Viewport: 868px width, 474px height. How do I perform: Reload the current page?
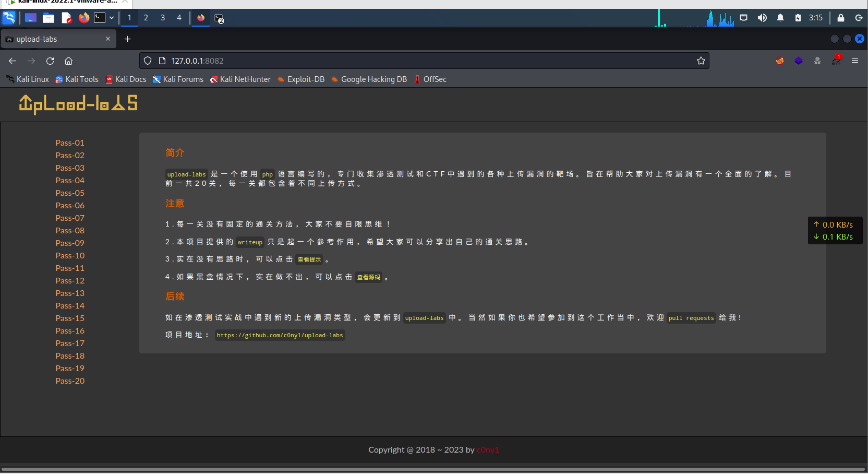(50, 61)
